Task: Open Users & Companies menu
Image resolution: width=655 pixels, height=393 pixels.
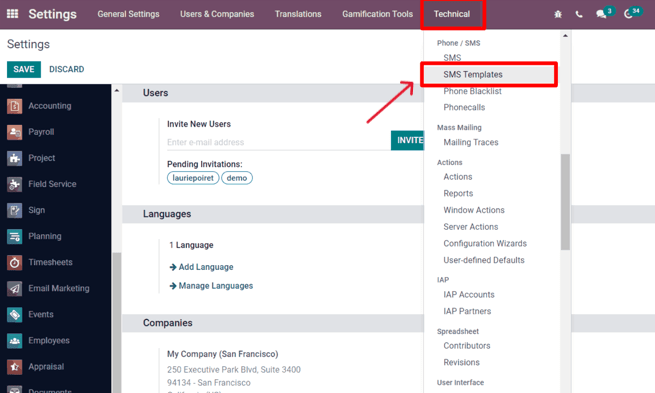Action: tap(217, 14)
